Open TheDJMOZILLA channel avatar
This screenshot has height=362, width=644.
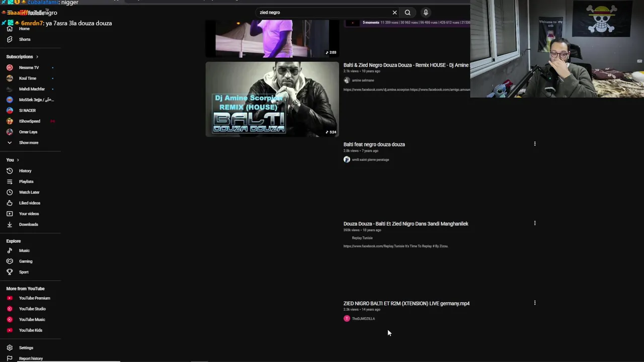(347, 318)
